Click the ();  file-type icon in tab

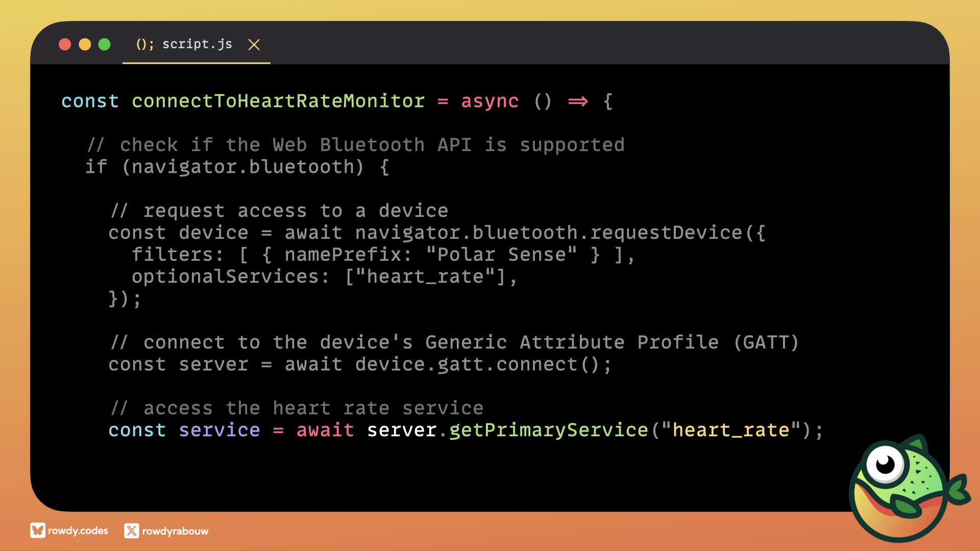pyautogui.click(x=144, y=44)
